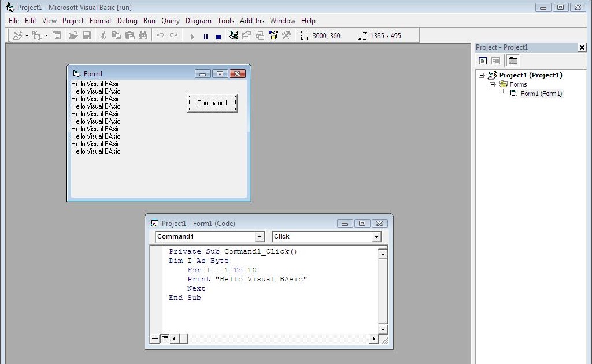This screenshot has height=364, width=592.
Task: Click the code window scroll down arrow
Action: (383, 329)
